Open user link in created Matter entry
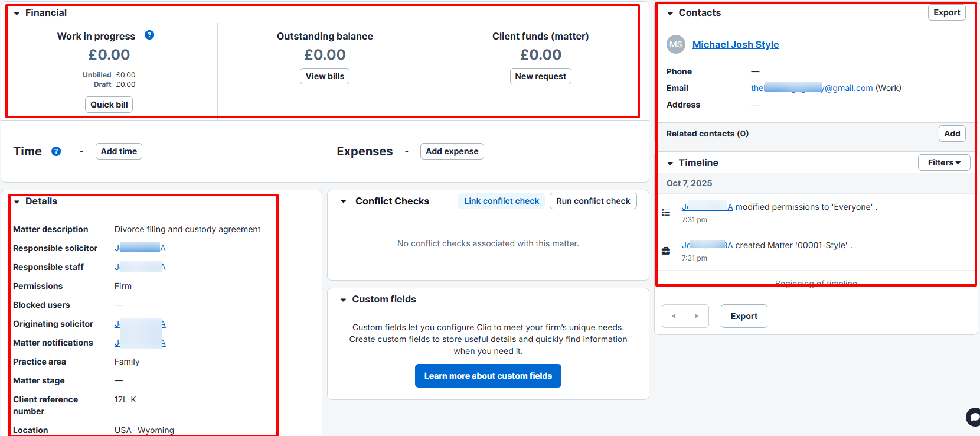 pos(707,245)
